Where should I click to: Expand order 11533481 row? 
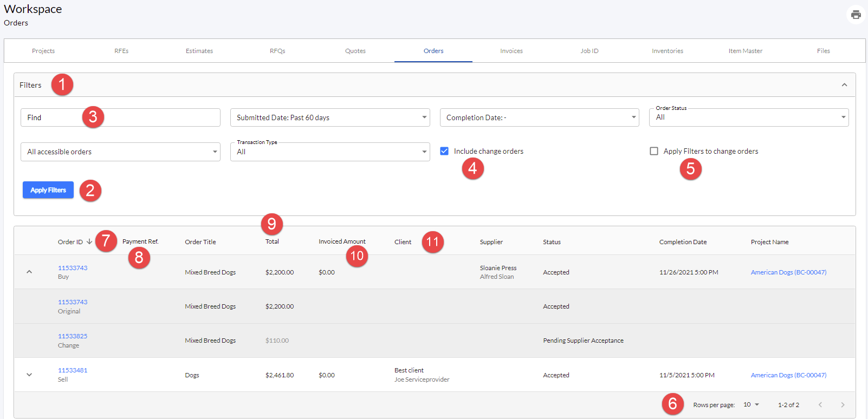pos(29,375)
